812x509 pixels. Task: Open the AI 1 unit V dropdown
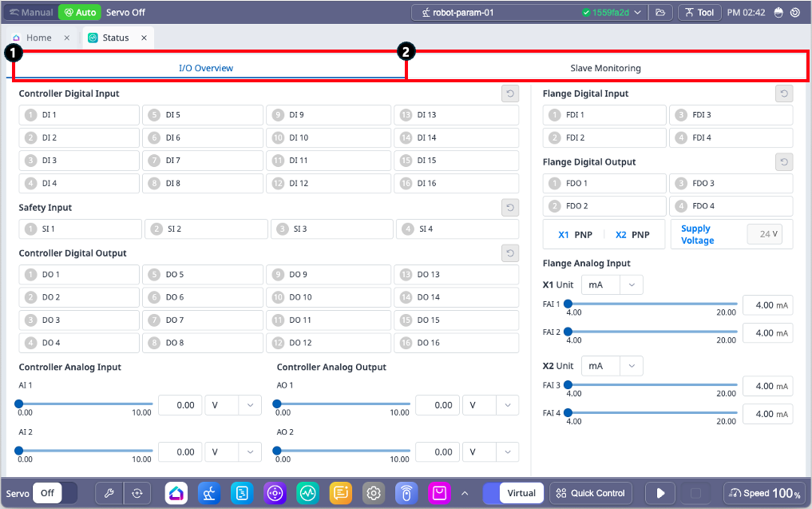point(233,405)
